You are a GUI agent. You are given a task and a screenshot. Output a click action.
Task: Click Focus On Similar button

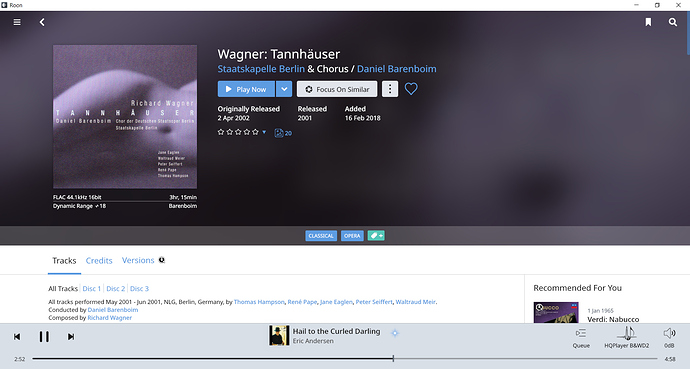click(337, 89)
